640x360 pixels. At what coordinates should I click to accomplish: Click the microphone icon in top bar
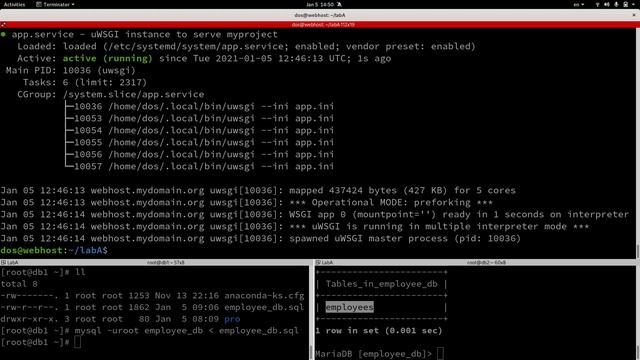(616, 4)
